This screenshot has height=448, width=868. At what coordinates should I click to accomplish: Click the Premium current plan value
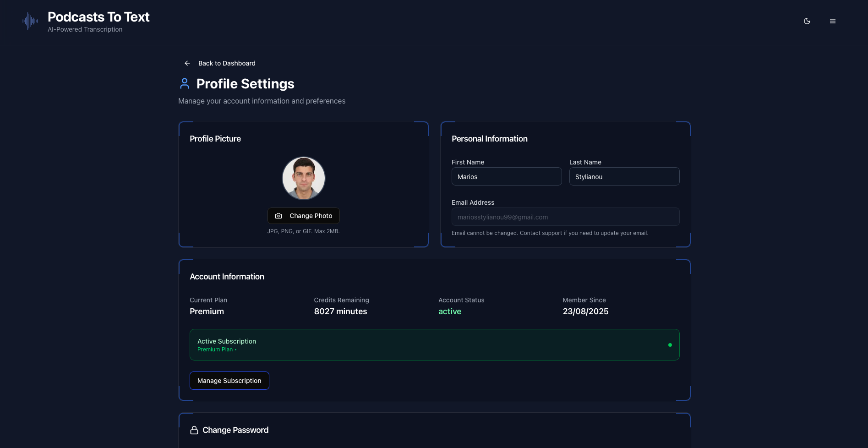click(207, 311)
